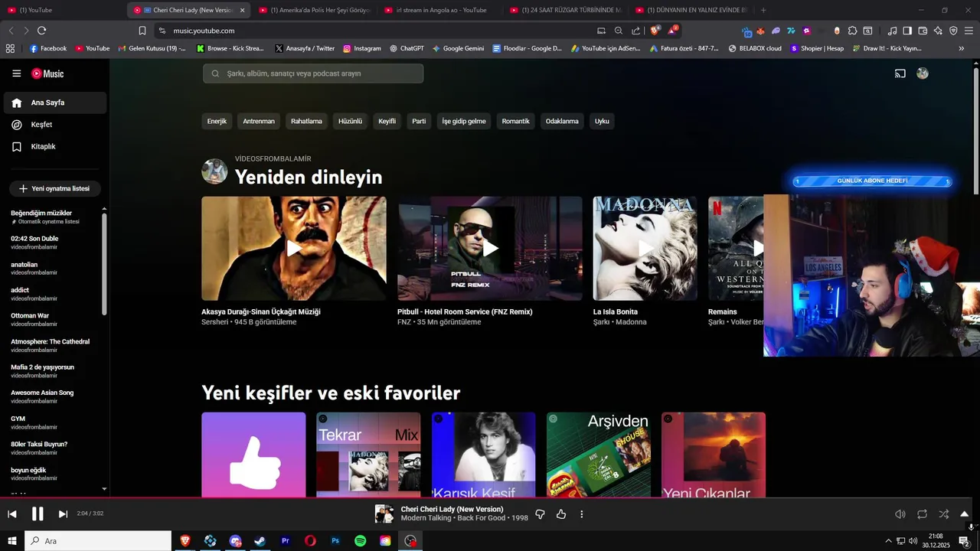Select the Uyku mood chip
The height and width of the screenshot is (551, 980).
coord(602,121)
